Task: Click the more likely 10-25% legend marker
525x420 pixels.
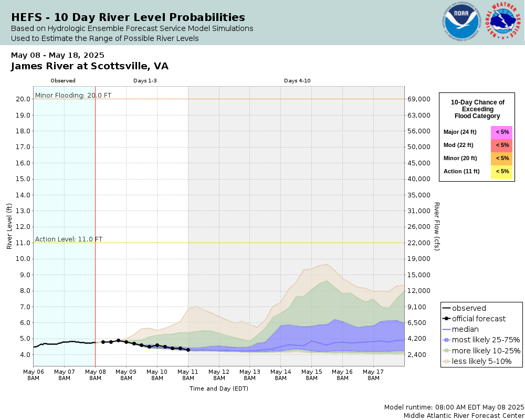Action: (x=446, y=351)
